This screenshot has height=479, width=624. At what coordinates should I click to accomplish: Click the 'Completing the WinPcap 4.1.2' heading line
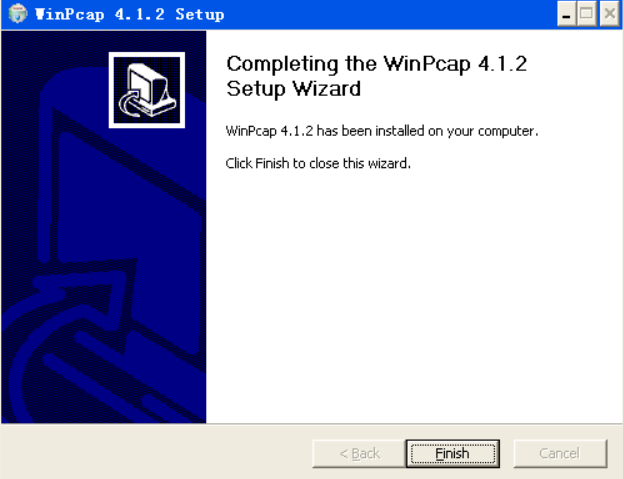[x=376, y=64]
